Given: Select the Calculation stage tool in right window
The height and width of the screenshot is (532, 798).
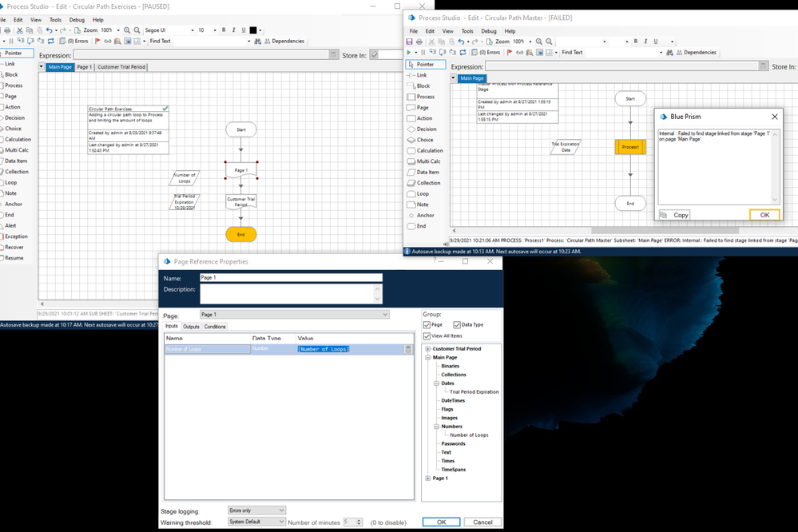Looking at the screenshot, I should point(429,150).
